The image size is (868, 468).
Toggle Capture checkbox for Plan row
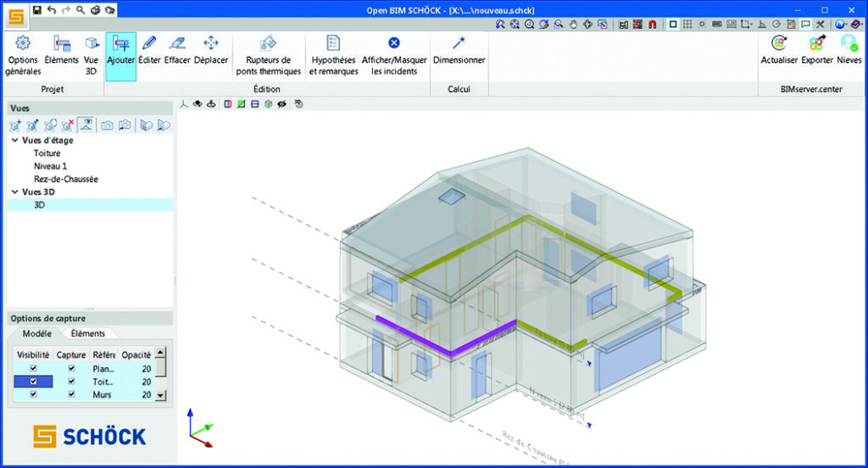(71, 368)
